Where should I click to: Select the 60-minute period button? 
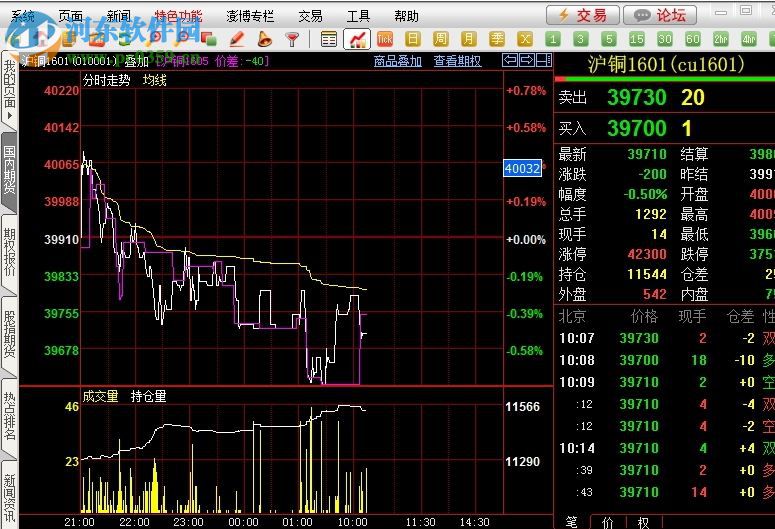[693, 39]
